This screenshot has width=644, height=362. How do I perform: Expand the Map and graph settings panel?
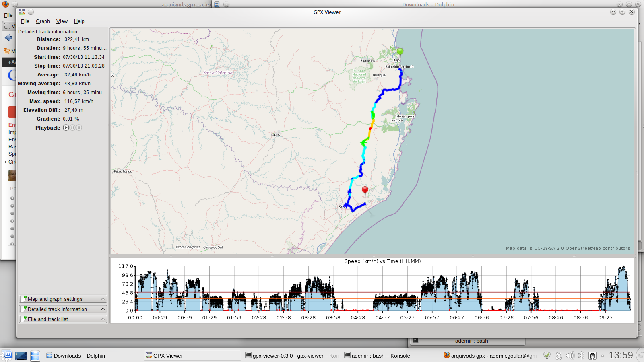(63, 299)
